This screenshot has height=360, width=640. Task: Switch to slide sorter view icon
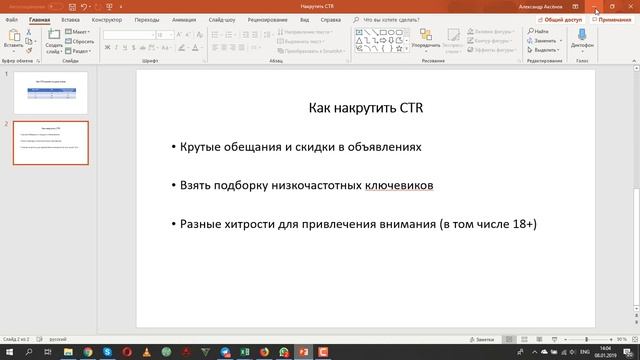point(524,340)
